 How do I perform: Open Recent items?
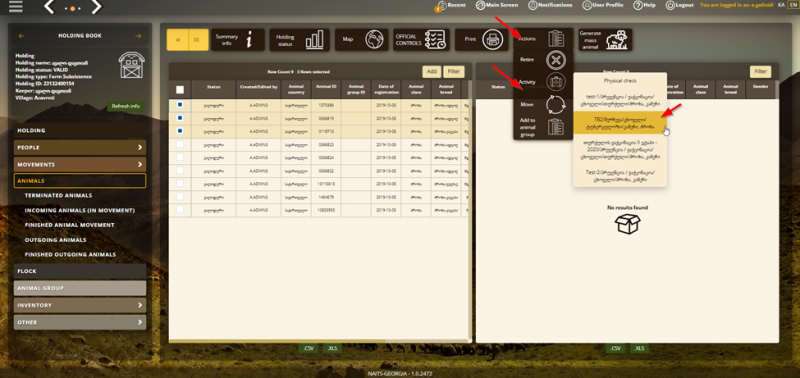[x=451, y=5]
